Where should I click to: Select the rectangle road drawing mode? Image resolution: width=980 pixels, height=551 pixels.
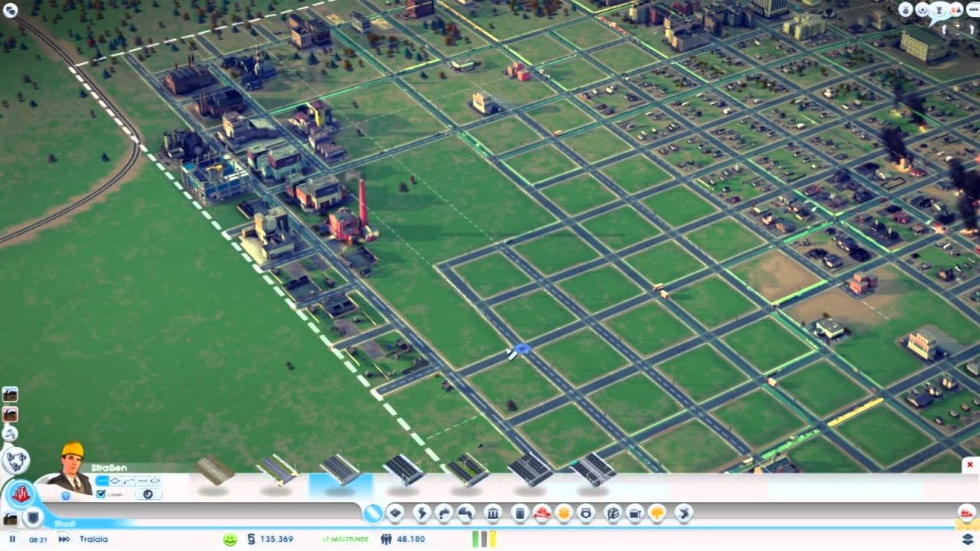(x=115, y=481)
